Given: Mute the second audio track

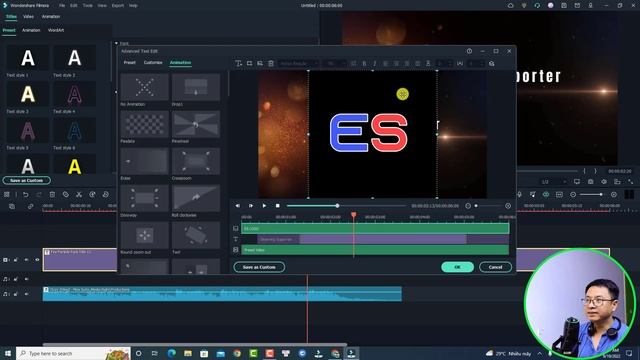Looking at the screenshot, I should coord(27,294).
